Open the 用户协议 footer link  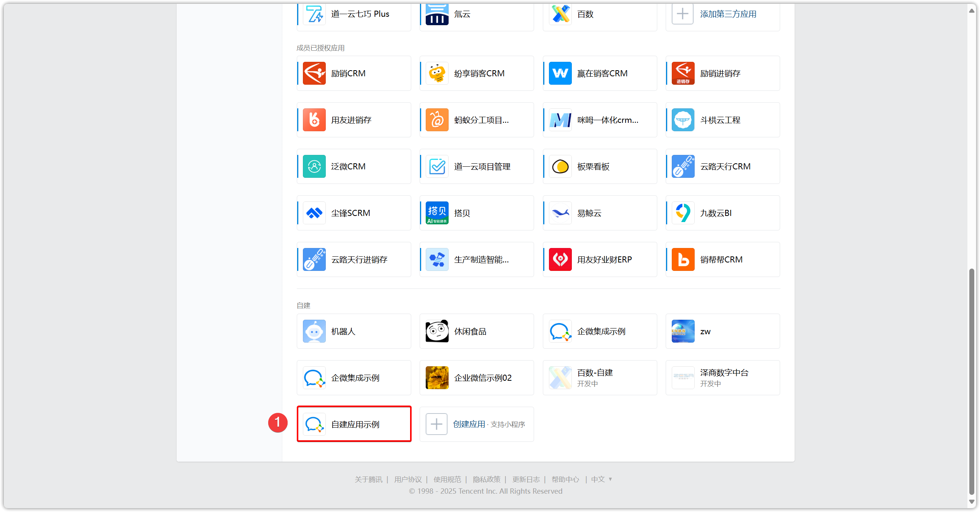coord(408,479)
